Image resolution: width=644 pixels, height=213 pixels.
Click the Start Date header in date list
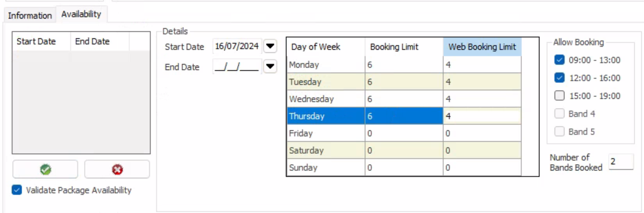(x=41, y=42)
